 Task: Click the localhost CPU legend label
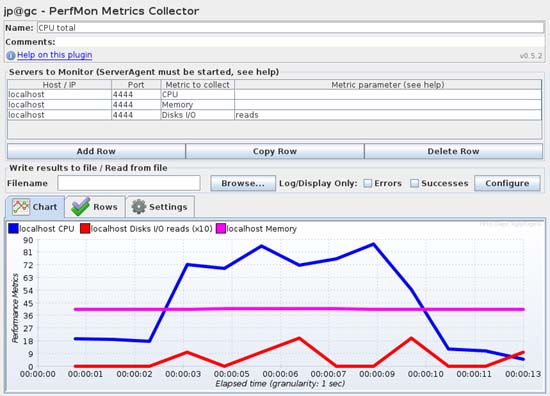point(47,229)
